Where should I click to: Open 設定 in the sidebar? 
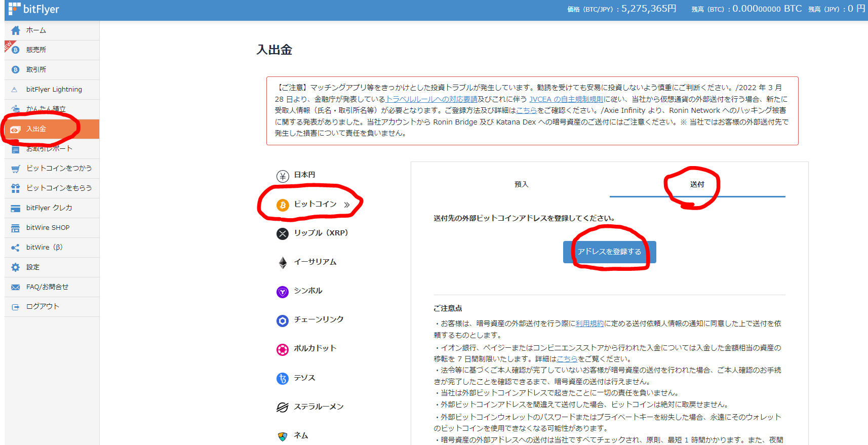52,267
